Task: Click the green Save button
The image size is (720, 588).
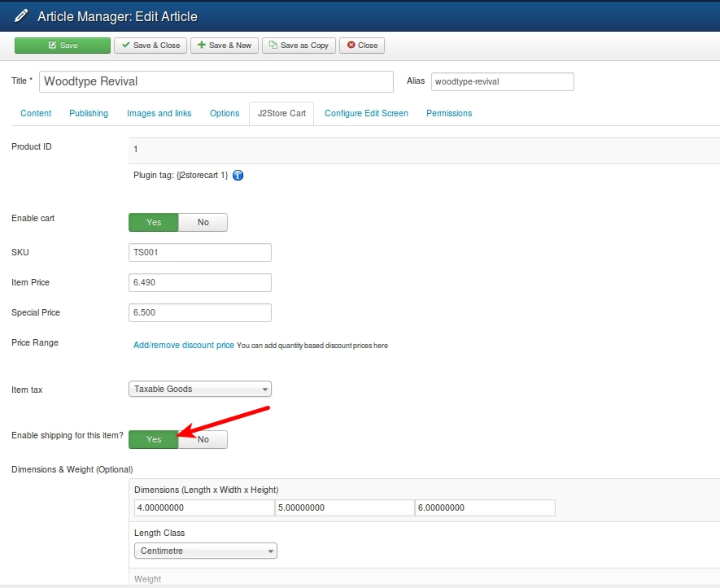Action: [63, 46]
